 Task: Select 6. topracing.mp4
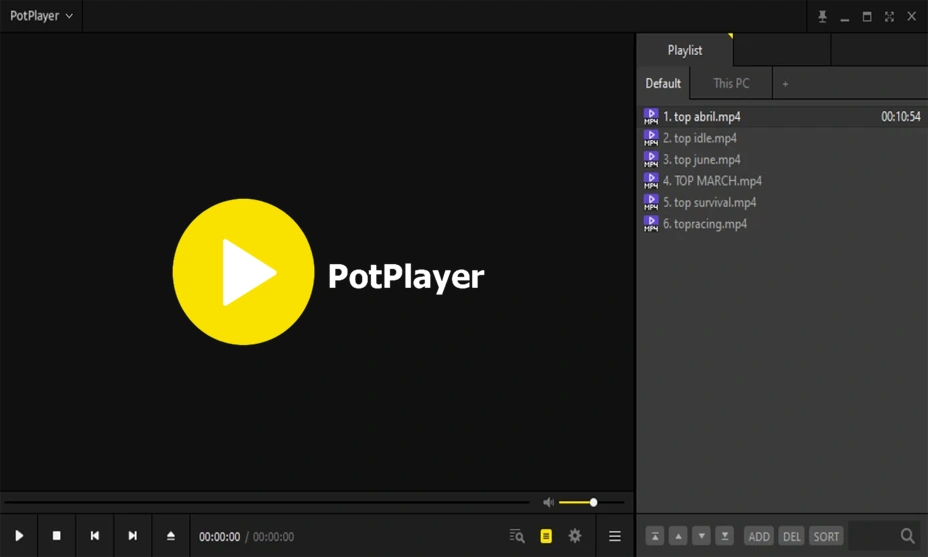point(782,223)
